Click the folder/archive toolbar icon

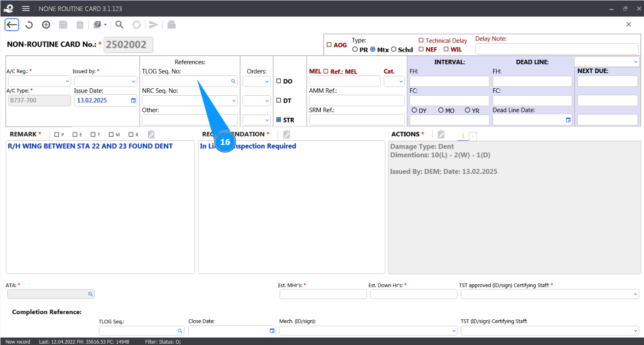pos(171,25)
